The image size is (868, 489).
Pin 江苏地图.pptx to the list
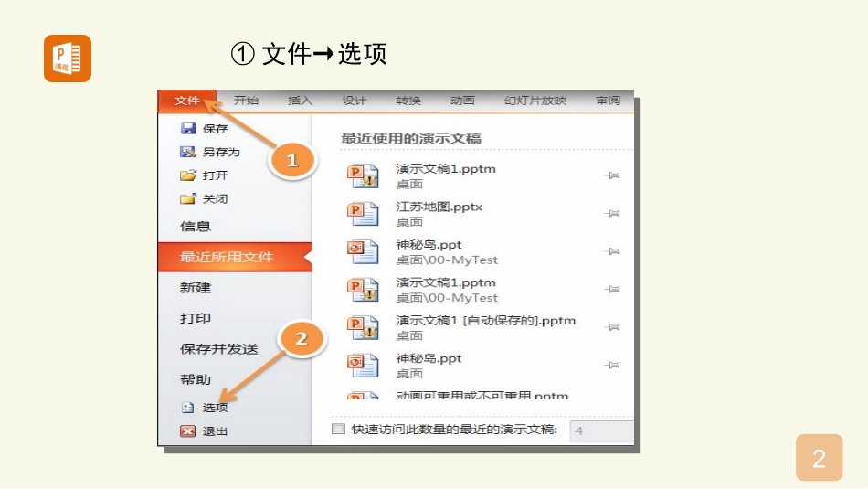point(611,213)
